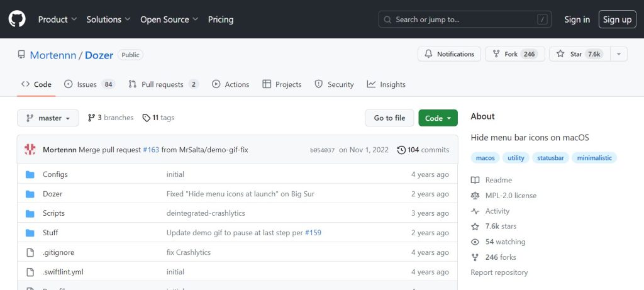Select the macos topic tag
The height and width of the screenshot is (290, 644).
pyautogui.click(x=485, y=158)
